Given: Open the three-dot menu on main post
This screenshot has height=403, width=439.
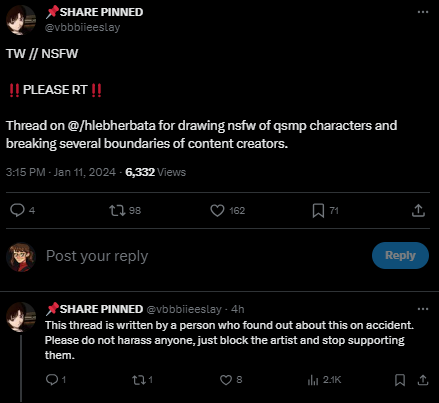Looking at the screenshot, I should 423,12.
